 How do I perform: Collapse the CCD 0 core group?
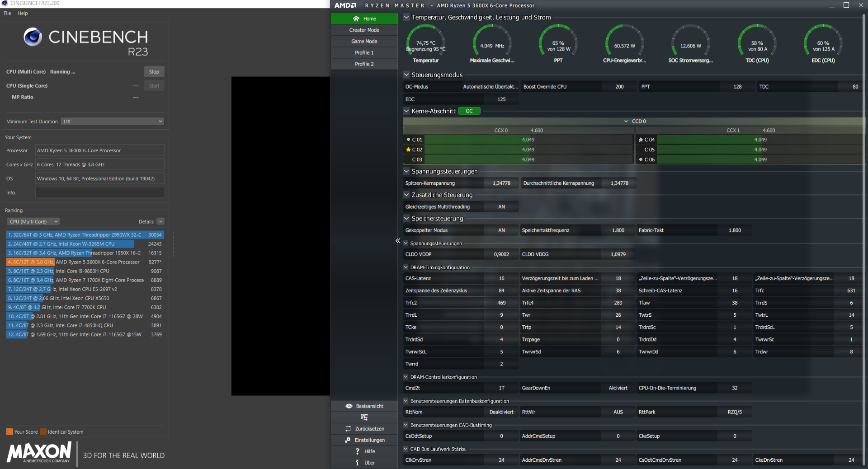[x=626, y=122]
